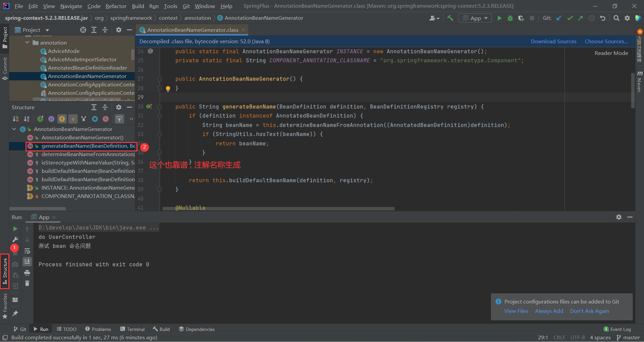Open master branch widget in status bar
This screenshot has height=342, width=644.
coord(628,338)
